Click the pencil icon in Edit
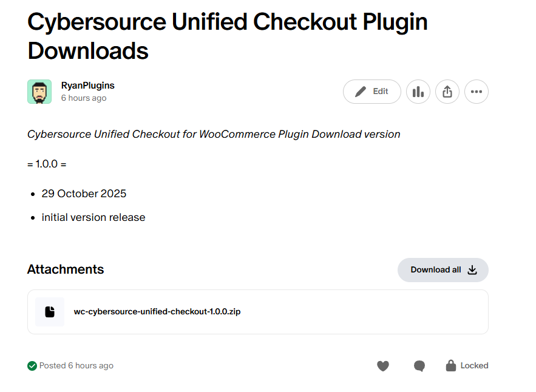The height and width of the screenshot is (392, 536). click(361, 92)
